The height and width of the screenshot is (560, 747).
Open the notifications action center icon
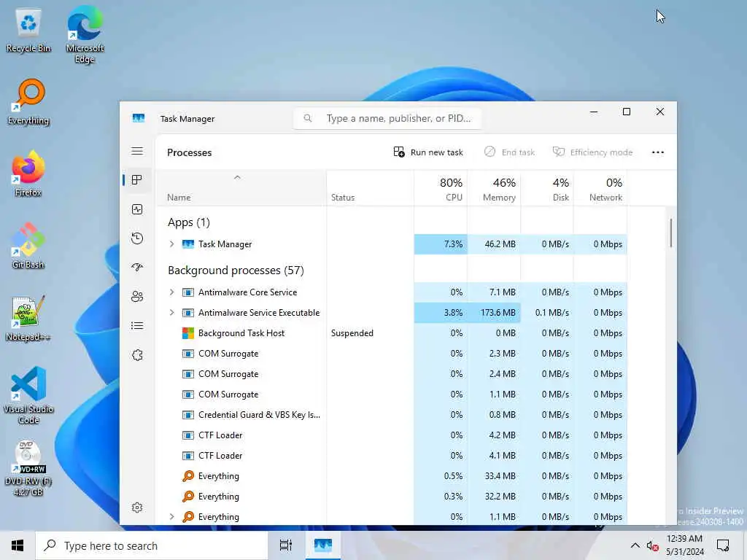pyautogui.click(x=723, y=545)
